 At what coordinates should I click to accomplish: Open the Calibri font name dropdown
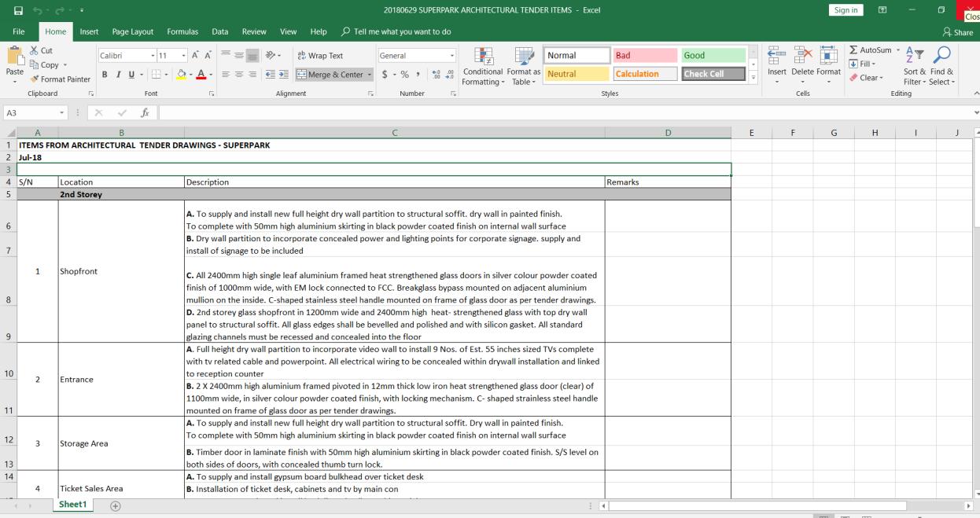click(153, 56)
